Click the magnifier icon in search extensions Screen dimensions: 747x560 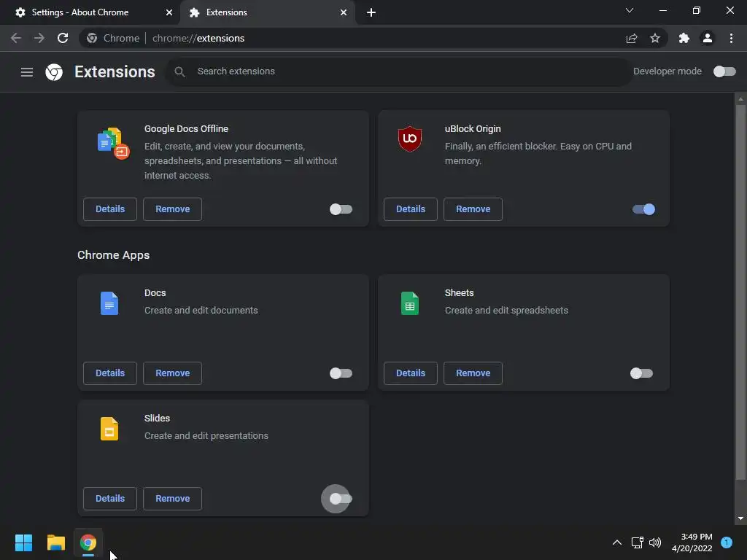[x=179, y=71]
